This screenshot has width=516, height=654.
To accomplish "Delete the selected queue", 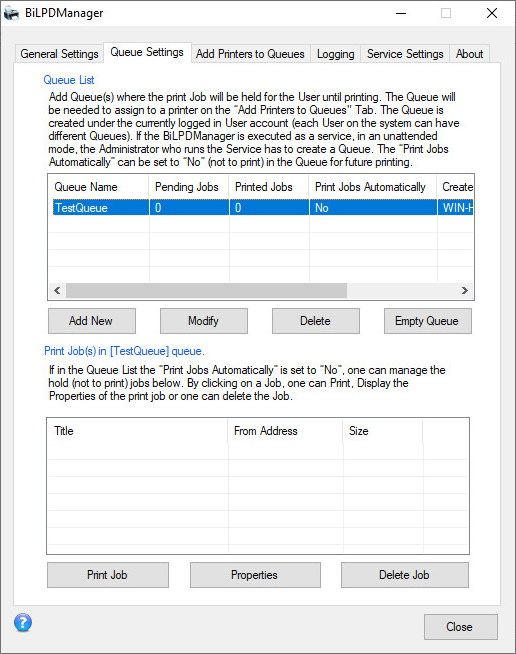I will pos(316,321).
